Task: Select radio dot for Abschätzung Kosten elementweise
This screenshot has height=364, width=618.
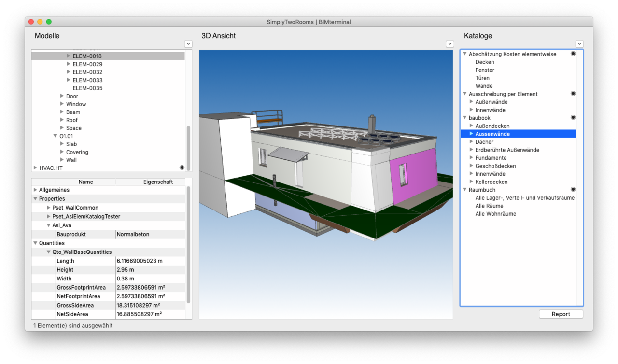Action: 573,54
